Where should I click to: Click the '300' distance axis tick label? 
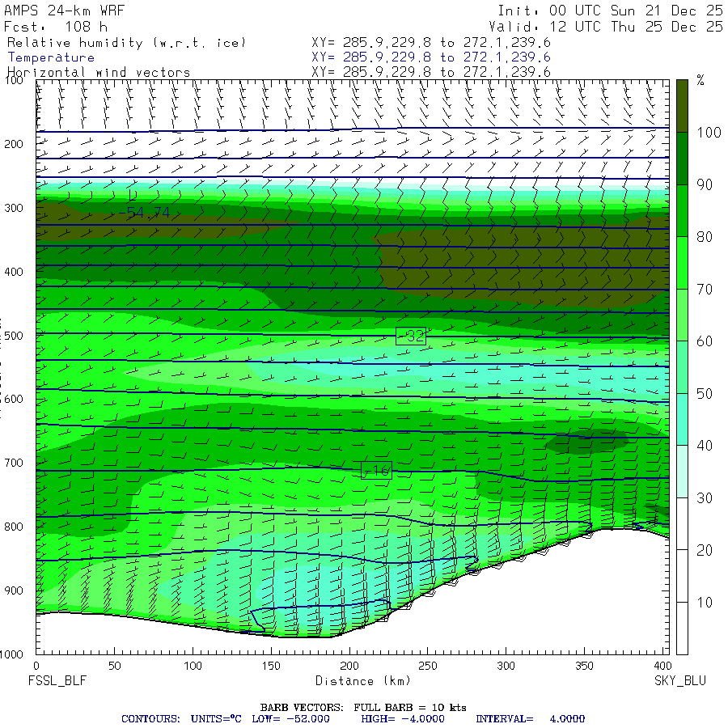click(x=506, y=666)
